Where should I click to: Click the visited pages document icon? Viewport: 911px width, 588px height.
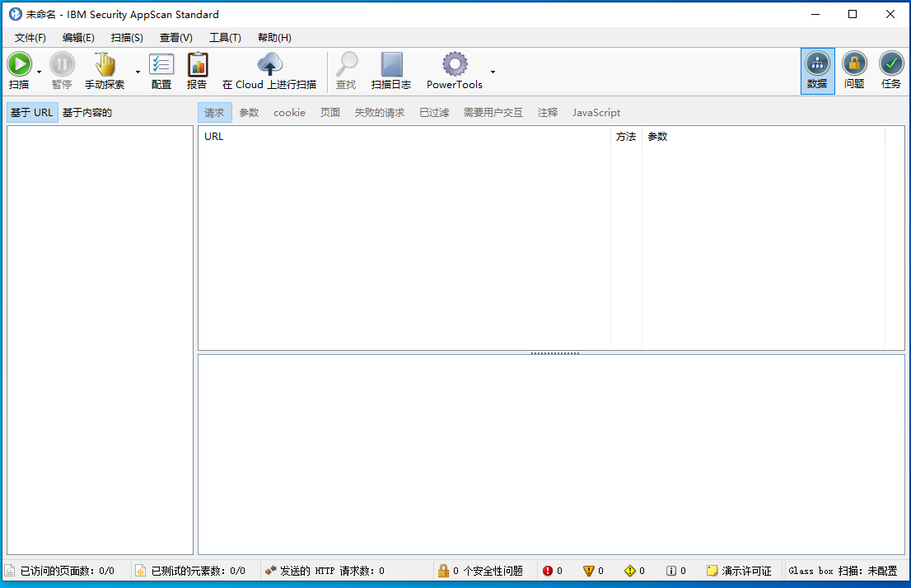[10, 572]
